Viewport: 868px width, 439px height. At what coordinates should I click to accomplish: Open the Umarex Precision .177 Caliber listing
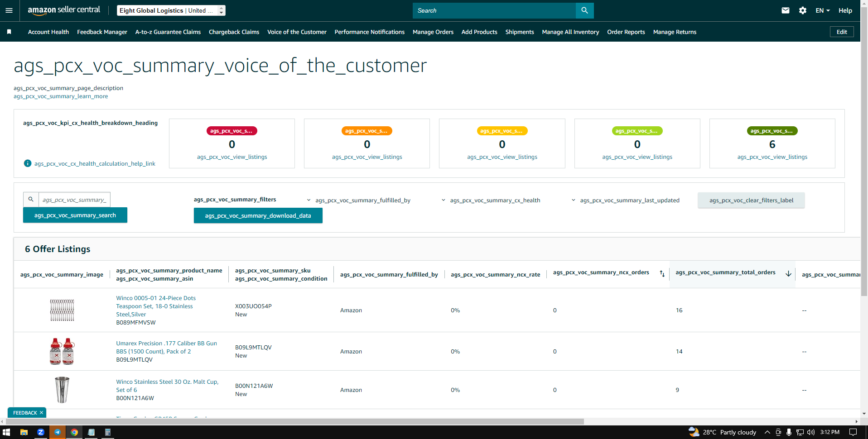166,347
